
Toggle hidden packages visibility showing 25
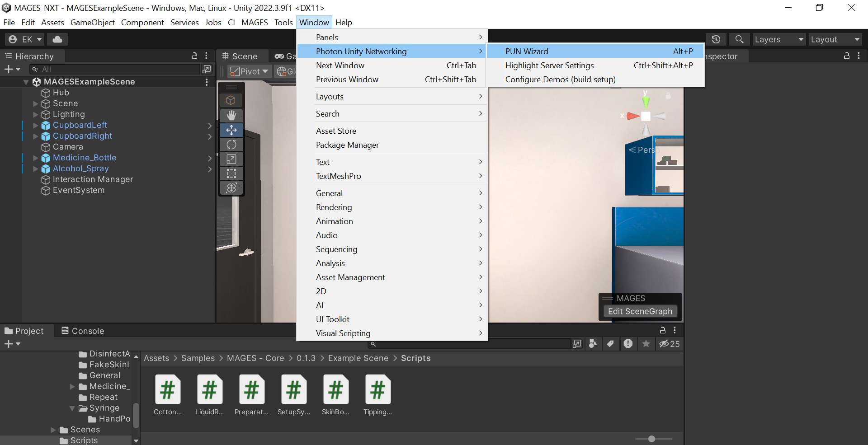(x=670, y=344)
